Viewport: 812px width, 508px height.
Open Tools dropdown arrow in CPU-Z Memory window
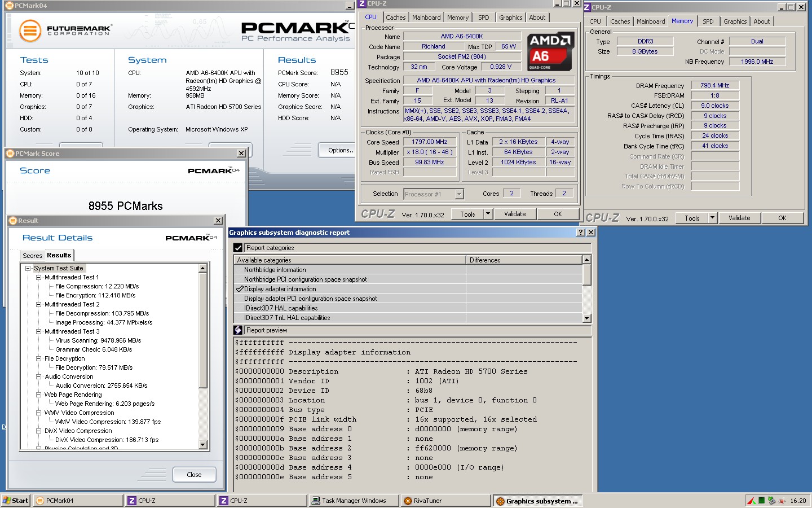(x=712, y=218)
